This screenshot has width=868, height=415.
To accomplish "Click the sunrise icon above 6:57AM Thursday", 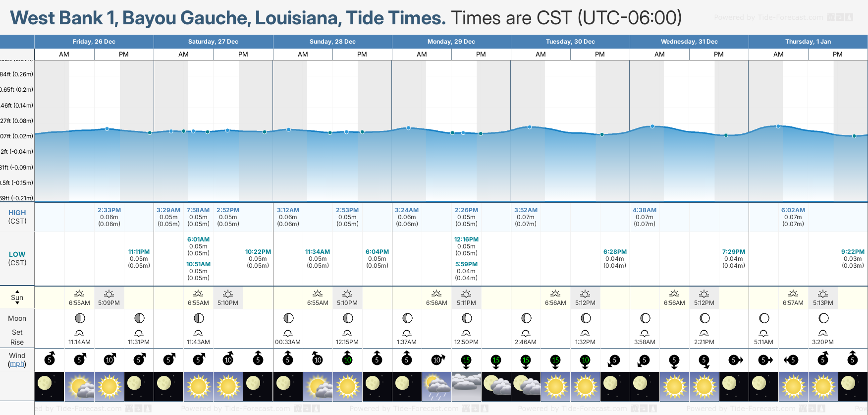I will pos(793,294).
